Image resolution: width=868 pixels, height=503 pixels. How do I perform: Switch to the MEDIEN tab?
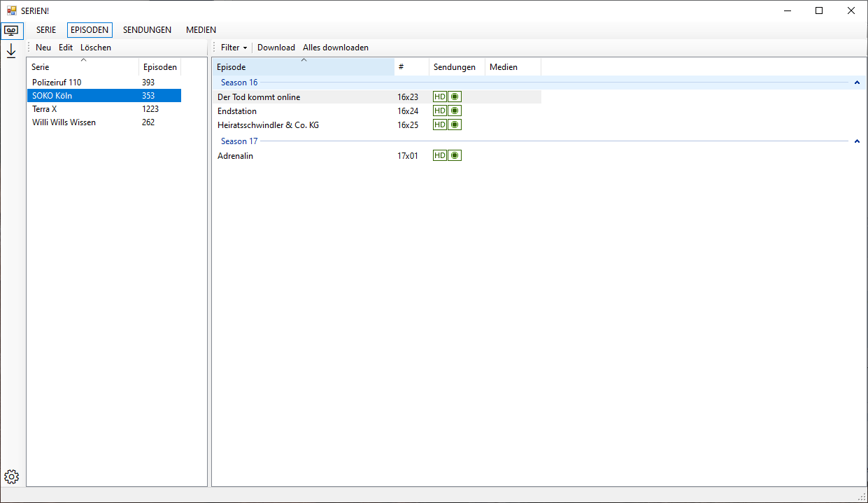coord(201,29)
